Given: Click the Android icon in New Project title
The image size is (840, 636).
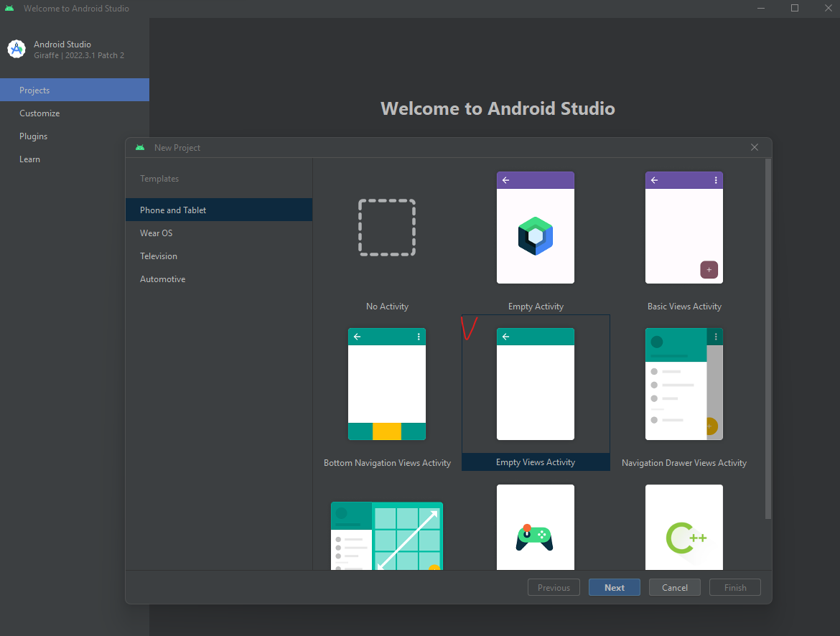Looking at the screenshot, I should coord(140,147).
